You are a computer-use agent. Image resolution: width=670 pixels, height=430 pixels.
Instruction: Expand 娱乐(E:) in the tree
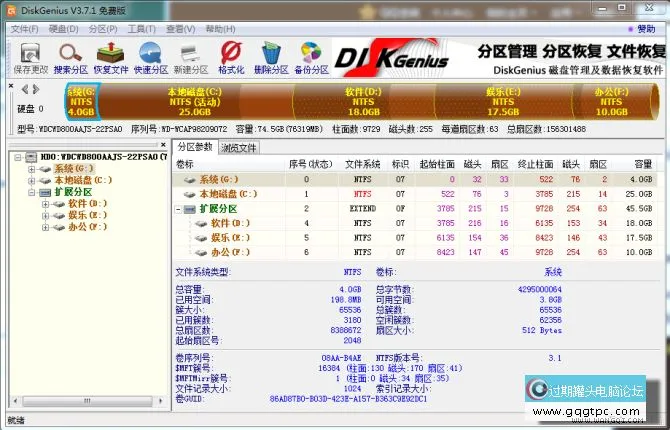point(45,215)
